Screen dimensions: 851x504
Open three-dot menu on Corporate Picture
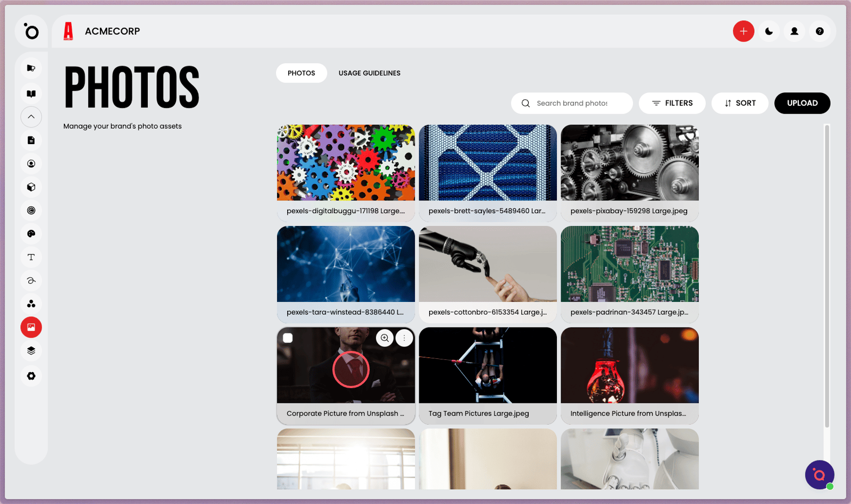click(404, 338)
